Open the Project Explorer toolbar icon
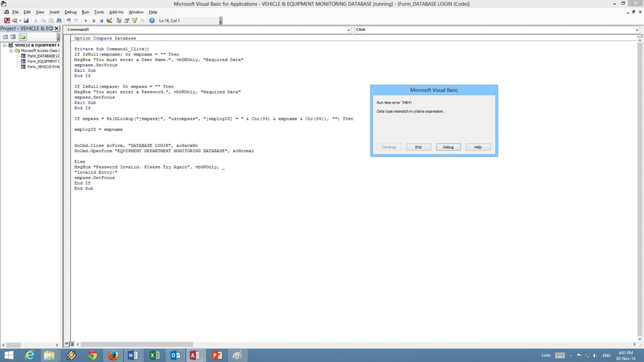 click(x=119, y=20)
